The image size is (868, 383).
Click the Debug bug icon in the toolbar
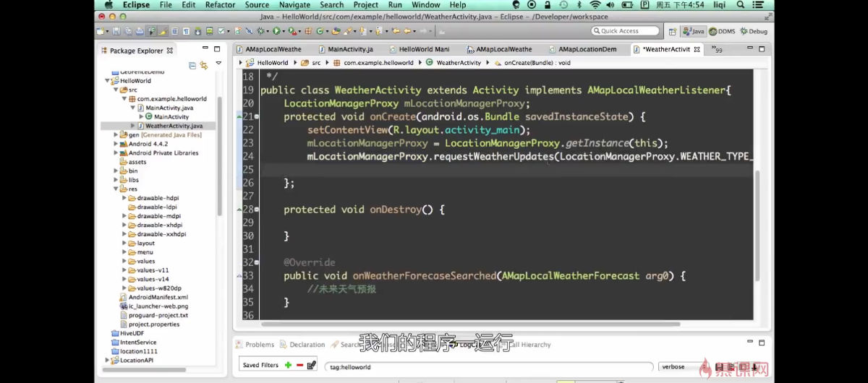pyautogui.click(x=260, y=31)
